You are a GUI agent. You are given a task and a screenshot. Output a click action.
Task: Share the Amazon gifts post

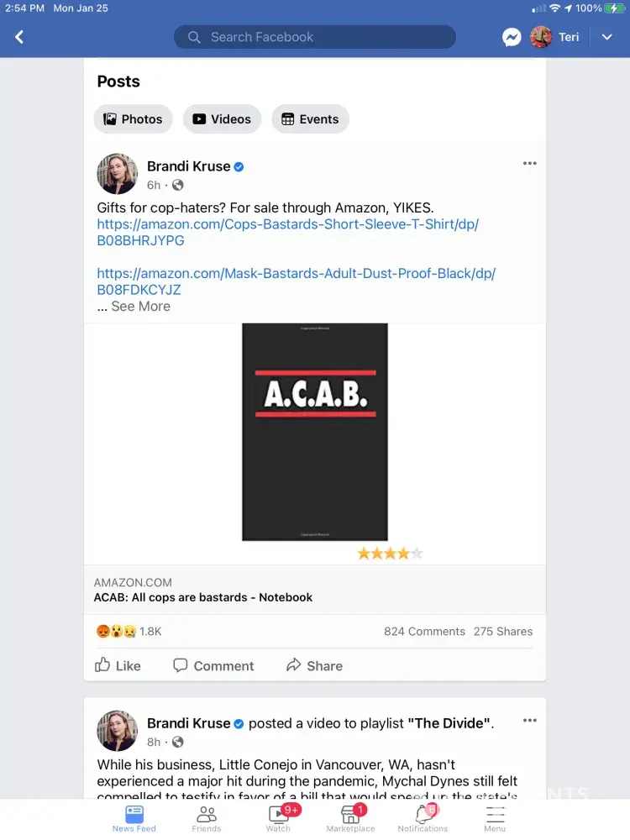pos(314,665)
